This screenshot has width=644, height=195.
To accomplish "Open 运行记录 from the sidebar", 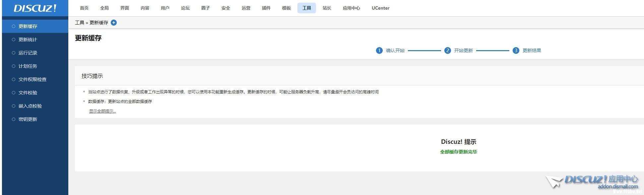I will [x=28, y=53].
